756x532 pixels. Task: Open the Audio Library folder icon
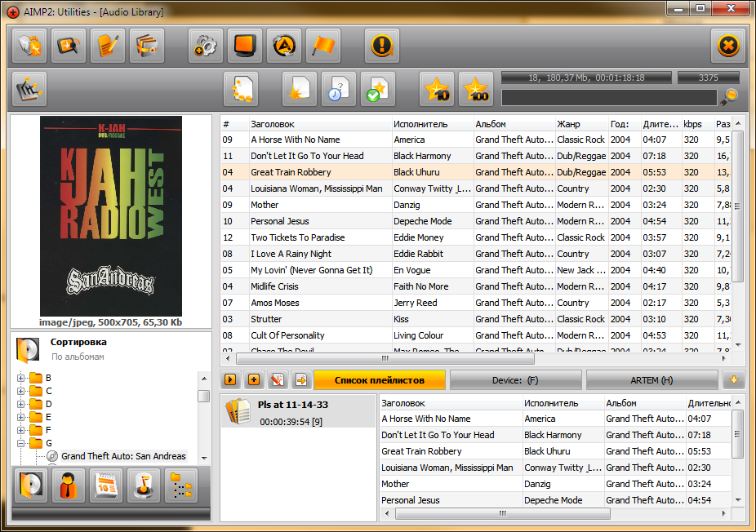[147, 46]
